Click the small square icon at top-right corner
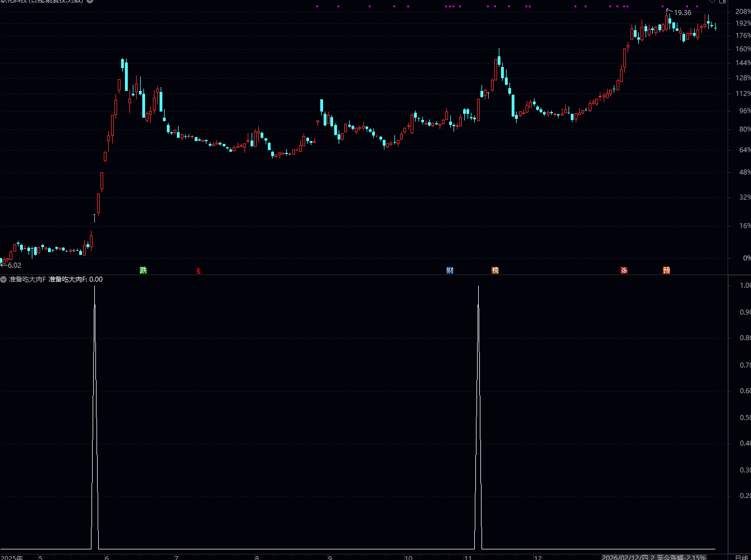The height and width of the screenshot is (560, 751). [x=724, y=2]
